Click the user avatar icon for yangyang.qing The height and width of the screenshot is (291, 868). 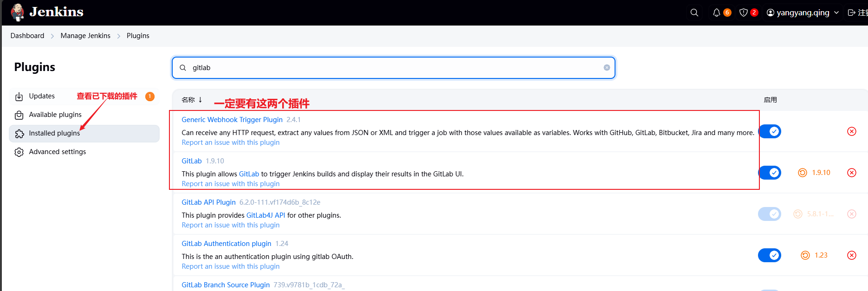coord(771,13)
